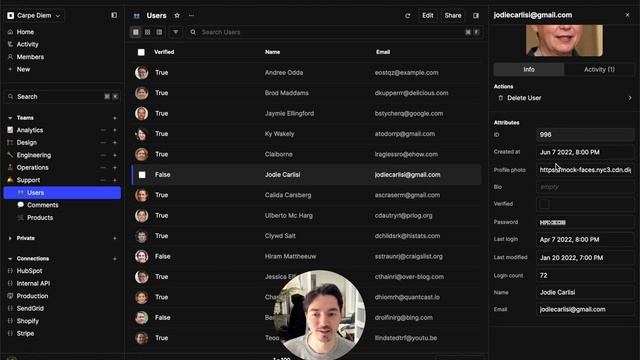Click the empty Bio field
640x360 pixels.
585,187
